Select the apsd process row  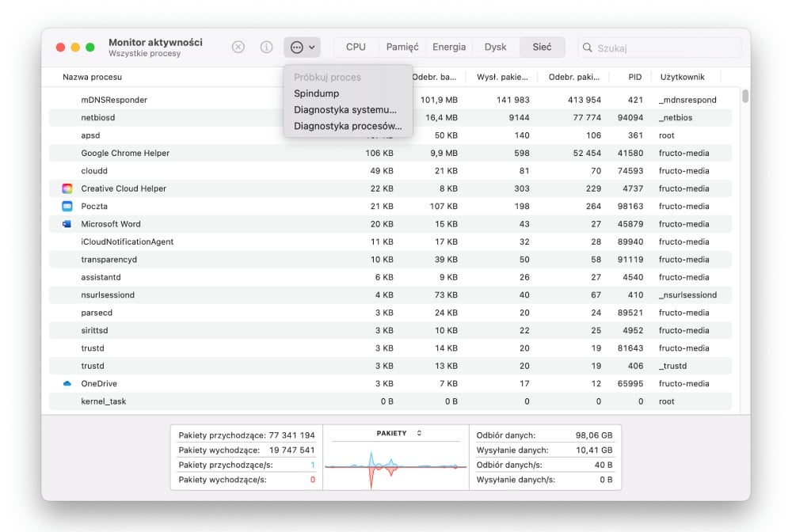390,135
